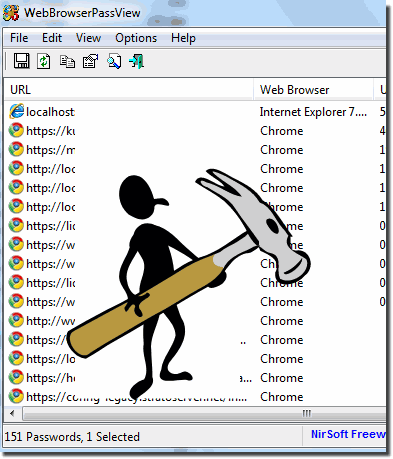Select the https://m URL entry
Viewport: 393px width, 459px height.
click(x=51, y=150)
